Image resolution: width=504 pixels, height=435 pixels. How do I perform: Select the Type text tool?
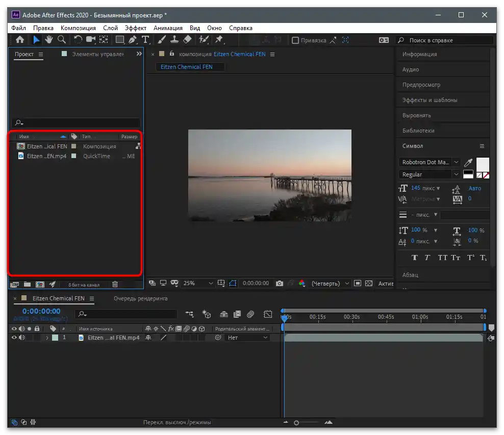(145, 40)
